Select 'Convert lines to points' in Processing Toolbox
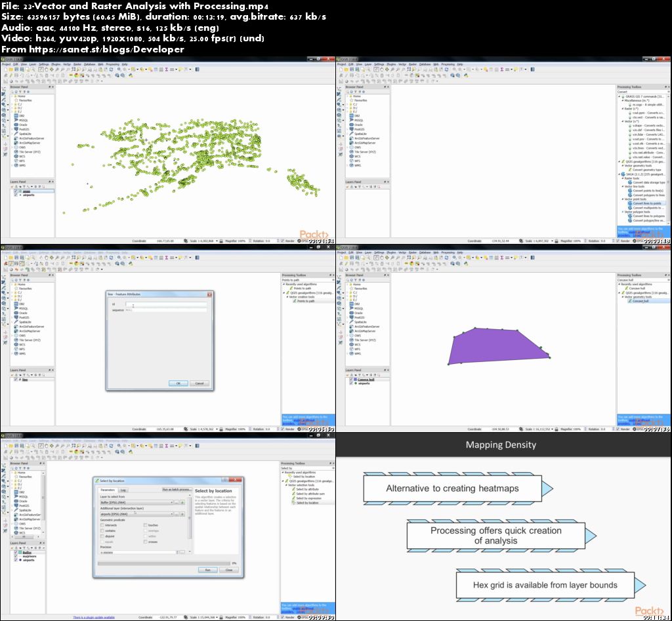672x621 pixels. (648, 203)
